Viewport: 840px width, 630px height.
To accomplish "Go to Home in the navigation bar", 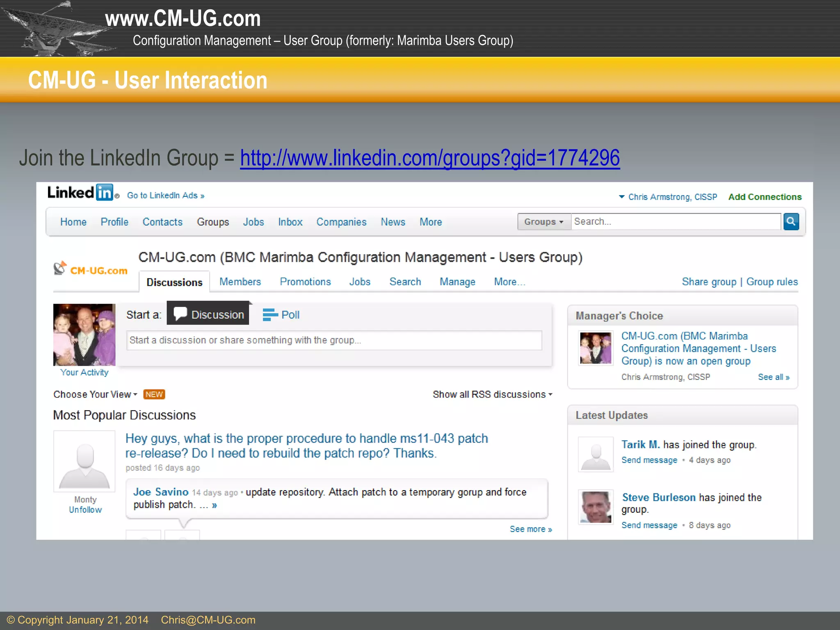I will click(73, 222).
